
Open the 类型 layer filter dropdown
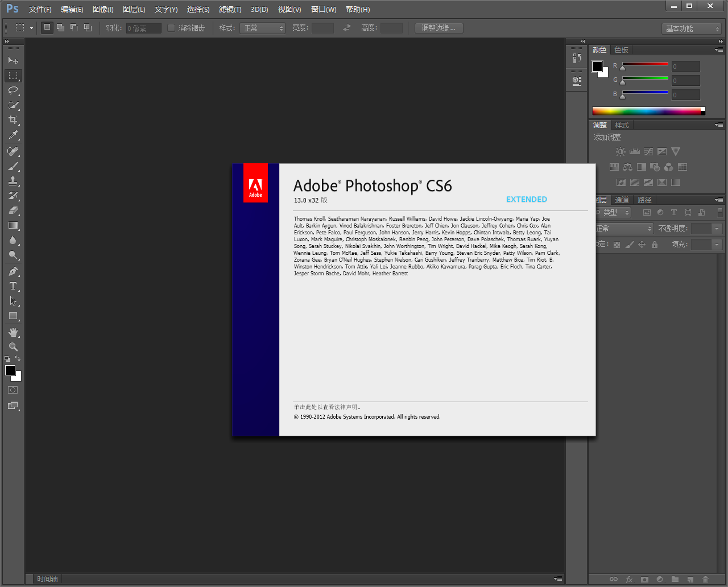pos(613,212)
